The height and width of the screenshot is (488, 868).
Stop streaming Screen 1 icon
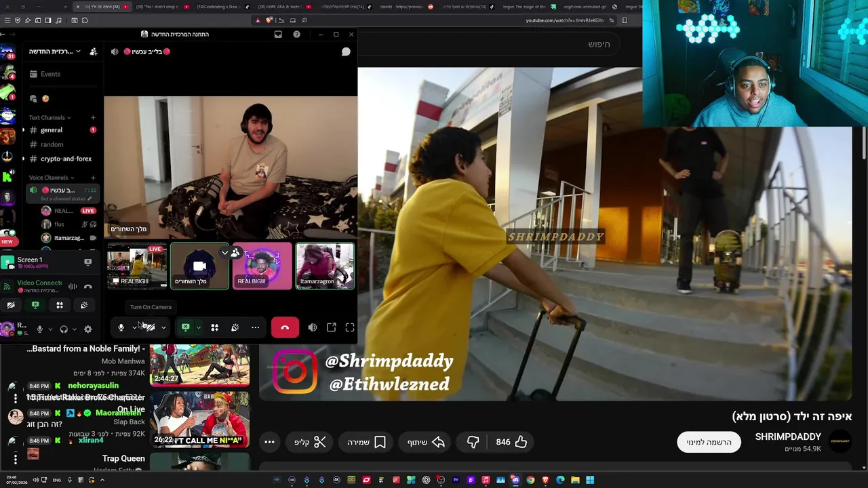[87, 262]
